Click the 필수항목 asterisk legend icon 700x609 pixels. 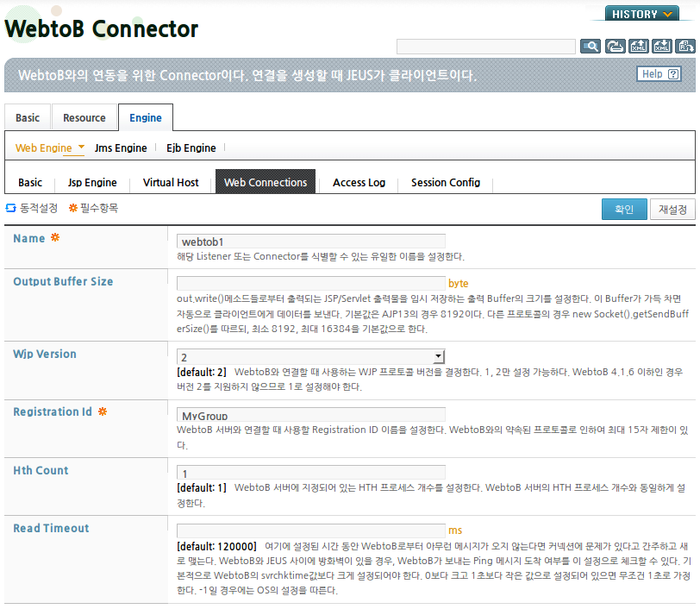coord(72,208)
